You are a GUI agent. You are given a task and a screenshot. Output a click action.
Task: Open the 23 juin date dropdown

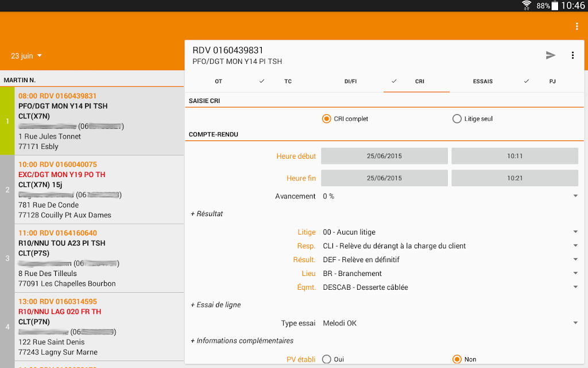tap(26, 56)
